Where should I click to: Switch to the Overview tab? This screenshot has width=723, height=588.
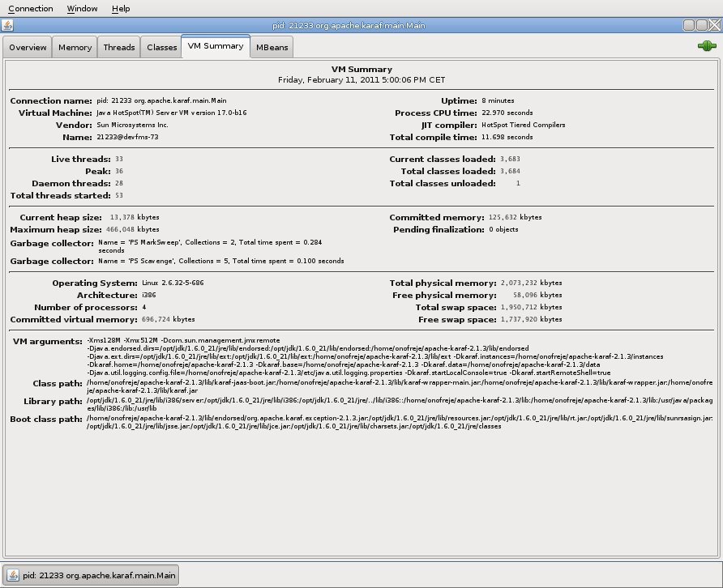point(28,48)
